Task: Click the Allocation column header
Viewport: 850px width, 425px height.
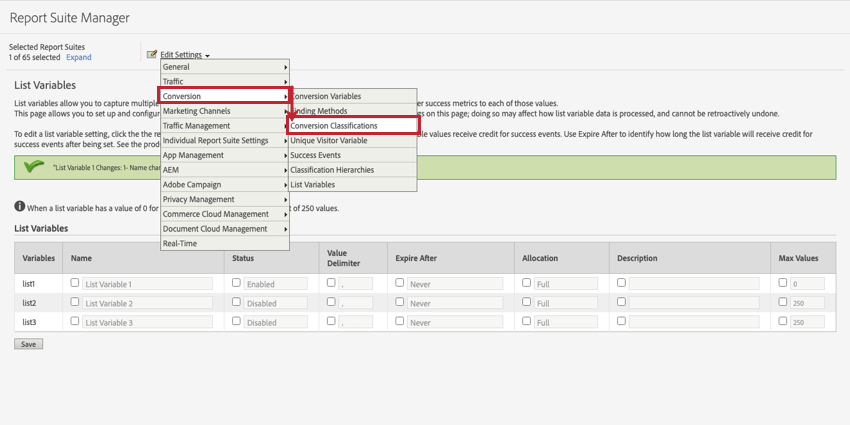Action: click(562, 258)
